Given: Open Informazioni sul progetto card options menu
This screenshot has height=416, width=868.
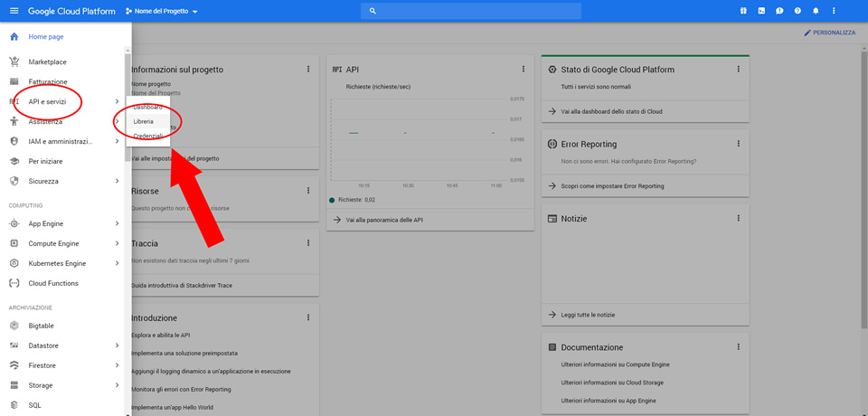Looking at the screenshot, I should (x=308, y=70).
